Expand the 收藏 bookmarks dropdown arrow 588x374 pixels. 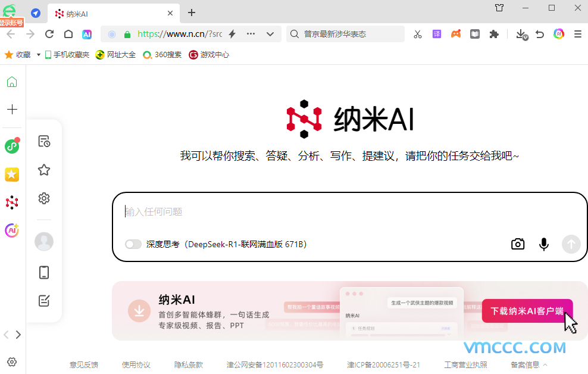(x=39, y=55)
